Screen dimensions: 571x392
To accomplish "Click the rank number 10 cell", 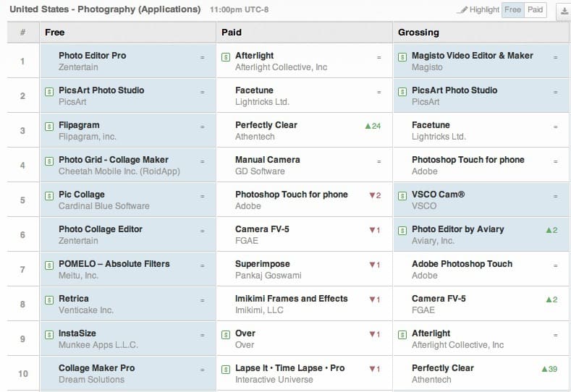I will [x=23, y=374].
